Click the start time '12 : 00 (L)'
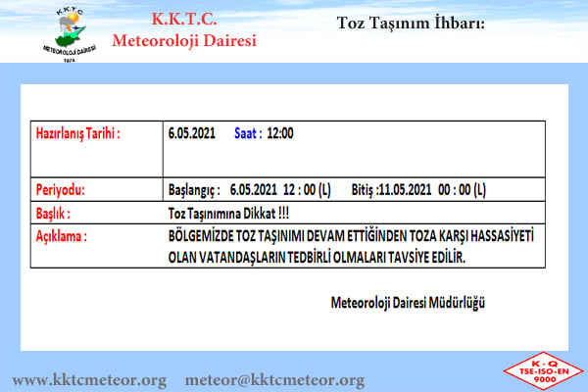Screen dimensions: 588x392 pos(307,190)
